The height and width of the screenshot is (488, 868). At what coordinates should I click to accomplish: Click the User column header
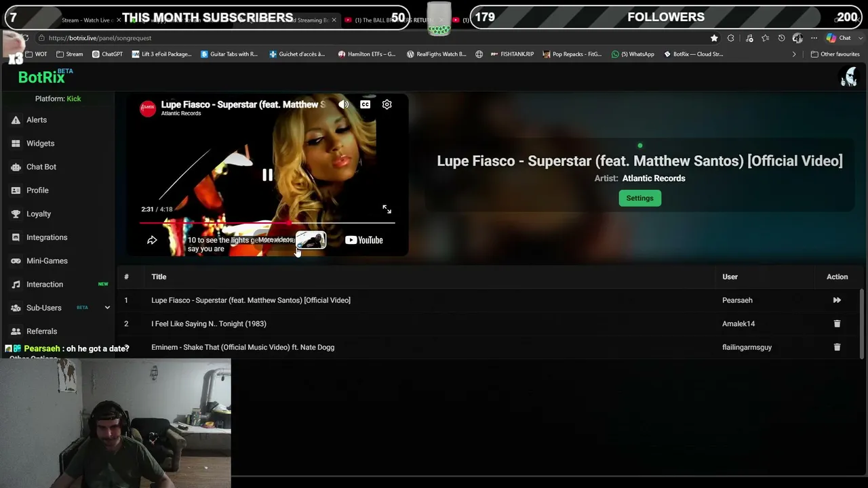(x=730, y=277)
